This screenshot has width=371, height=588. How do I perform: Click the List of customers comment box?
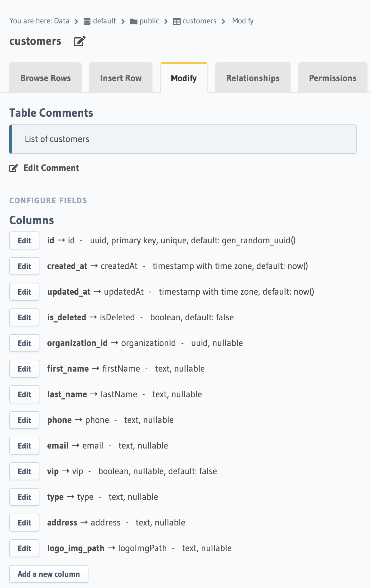pyautogui.click(x=183, y=139)
